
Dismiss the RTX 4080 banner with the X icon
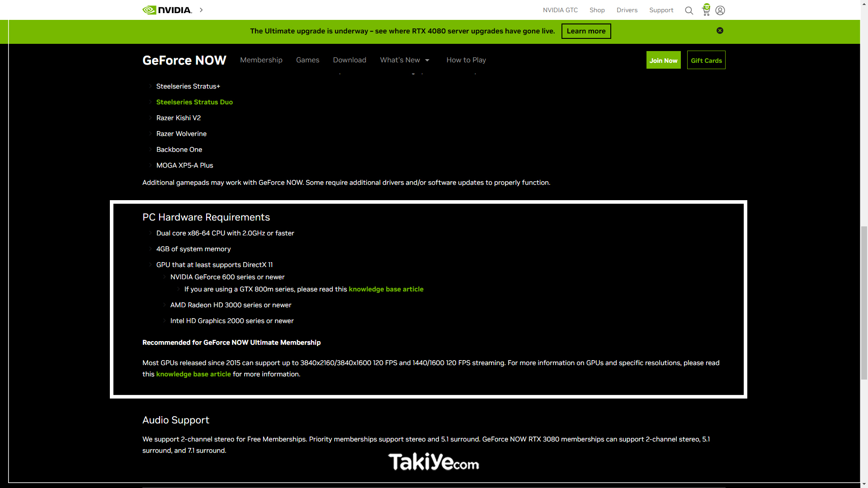click(720, 30)
